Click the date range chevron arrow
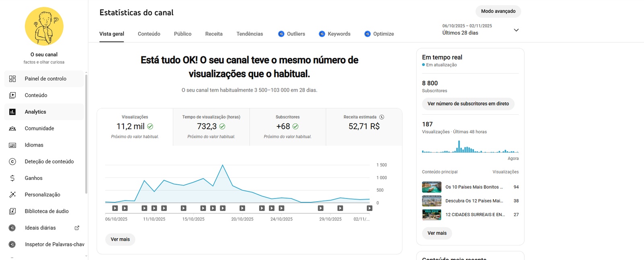 (516, 30)
